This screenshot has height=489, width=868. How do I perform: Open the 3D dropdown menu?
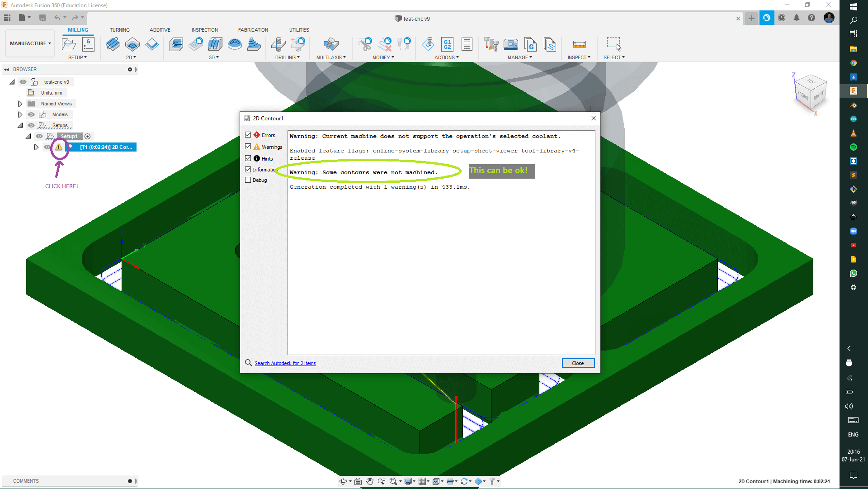[x=213, y=57]
